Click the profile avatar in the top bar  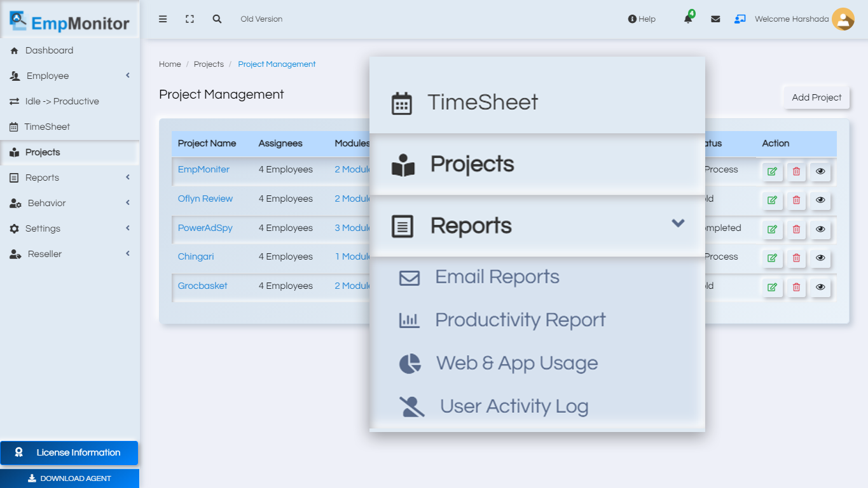pos(844,19)
